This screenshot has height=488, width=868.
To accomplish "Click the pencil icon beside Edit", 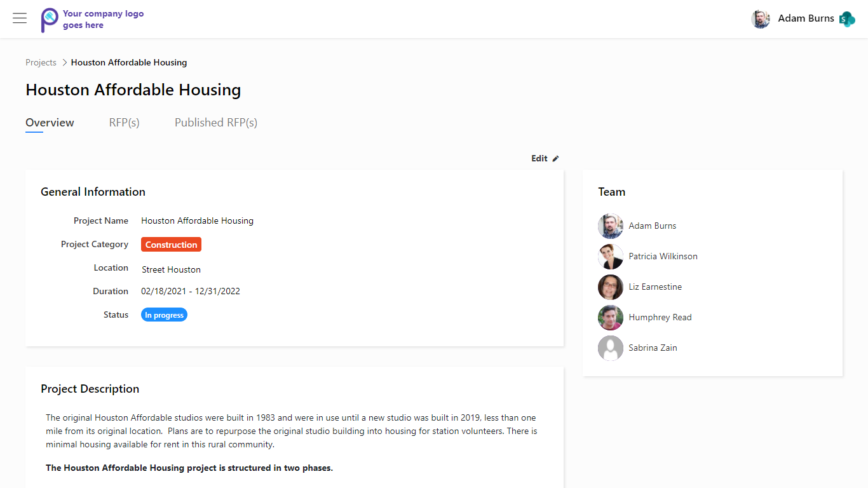I will point(555,159).
